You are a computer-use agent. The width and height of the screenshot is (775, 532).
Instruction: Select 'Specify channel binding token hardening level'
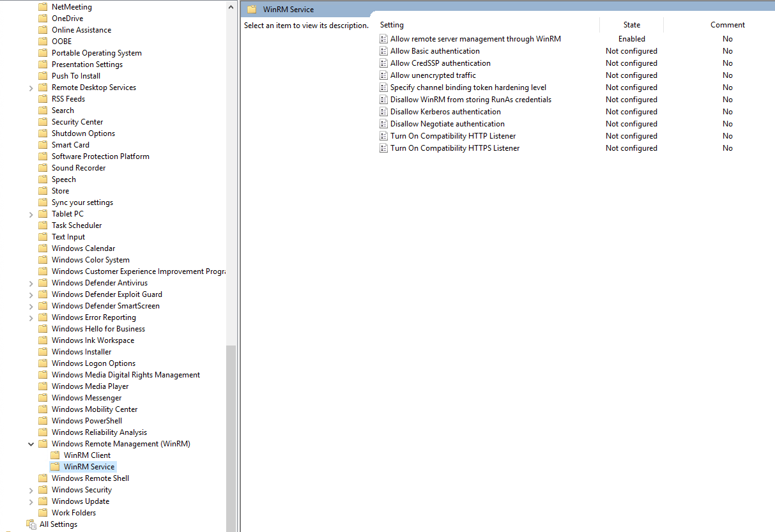click(468, 87)
